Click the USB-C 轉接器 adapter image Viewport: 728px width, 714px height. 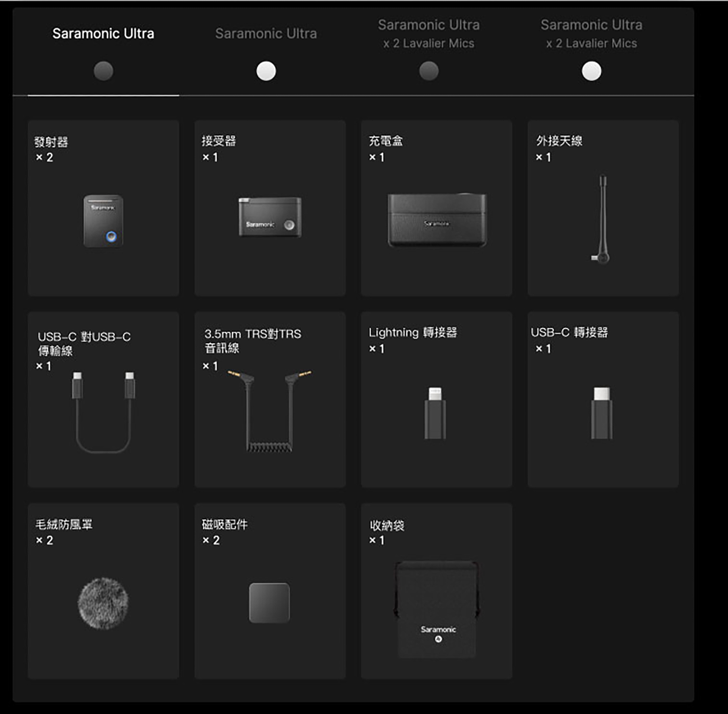tap(601, 413)
